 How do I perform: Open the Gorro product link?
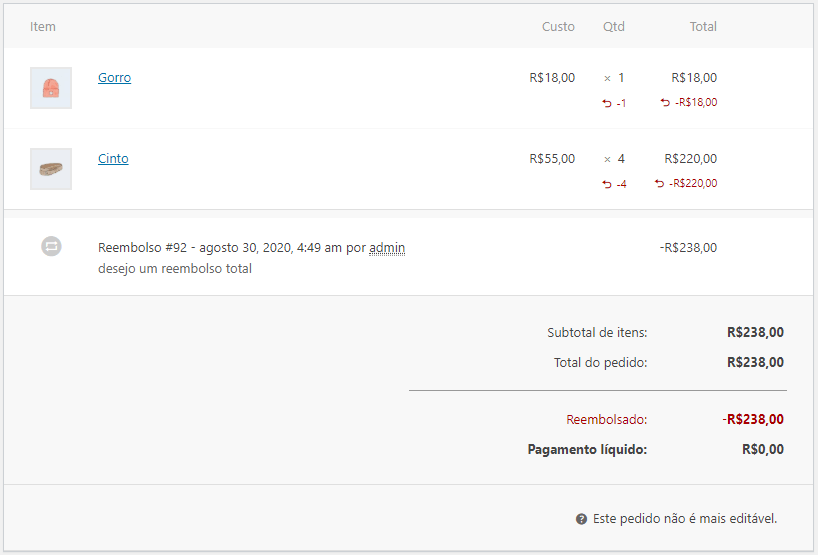coord(114,78)
